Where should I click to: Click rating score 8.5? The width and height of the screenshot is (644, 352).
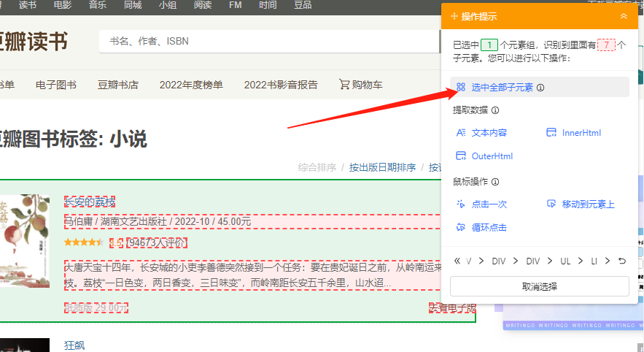(116, 242)
